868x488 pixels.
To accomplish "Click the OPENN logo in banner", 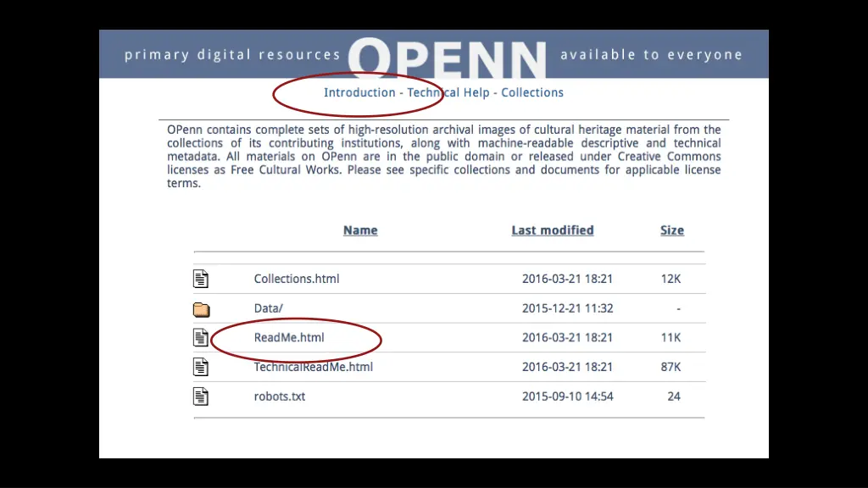I will [447, 58].
